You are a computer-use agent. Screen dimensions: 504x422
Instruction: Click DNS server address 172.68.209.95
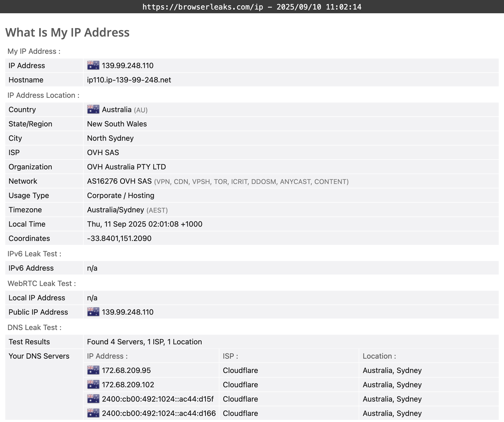(x=126, y=370)
